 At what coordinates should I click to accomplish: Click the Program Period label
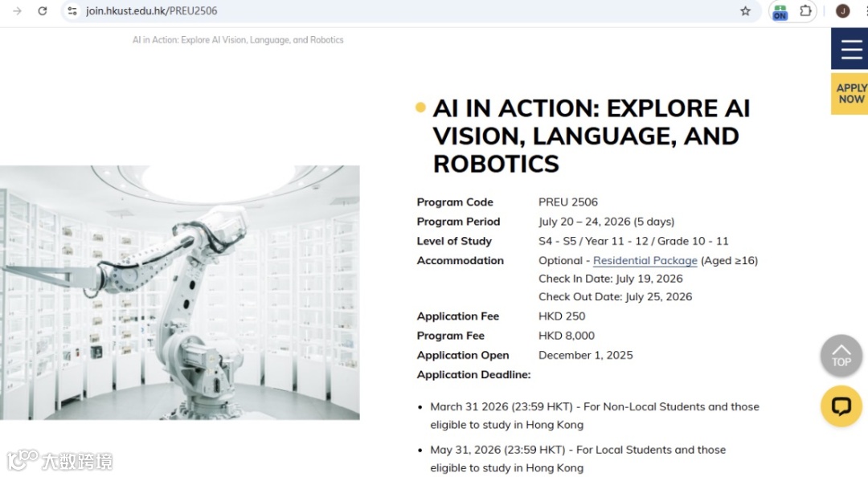click(458, 222)
